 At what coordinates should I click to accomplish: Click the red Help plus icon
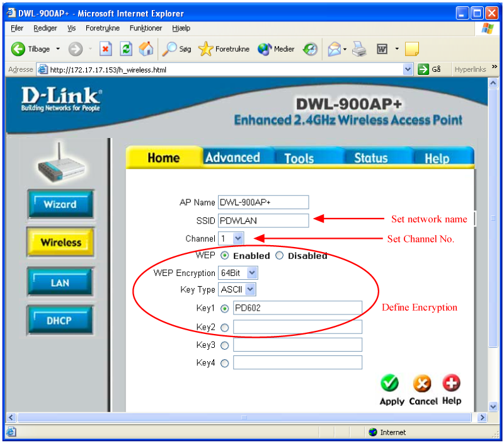point(451,383)
